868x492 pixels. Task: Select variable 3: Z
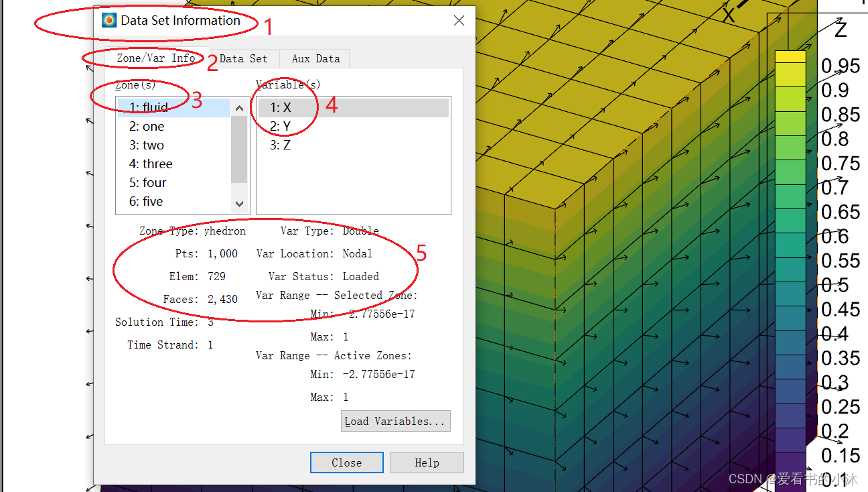coord(281,145)
